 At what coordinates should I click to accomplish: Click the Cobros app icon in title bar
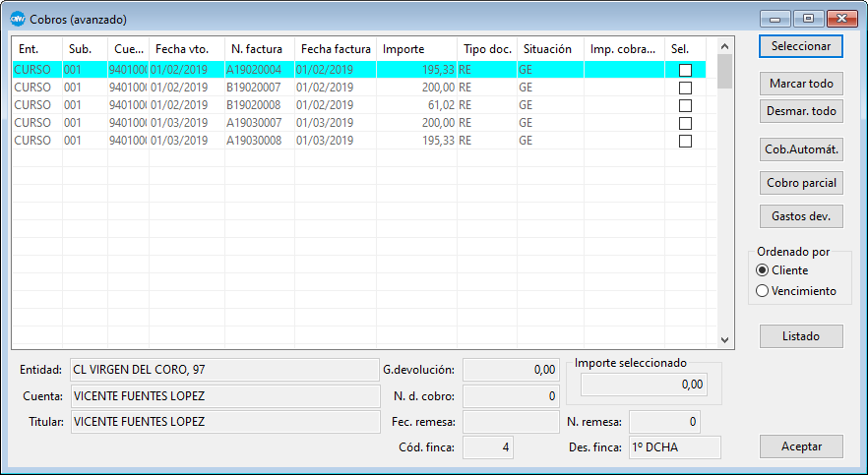point(17,19)
